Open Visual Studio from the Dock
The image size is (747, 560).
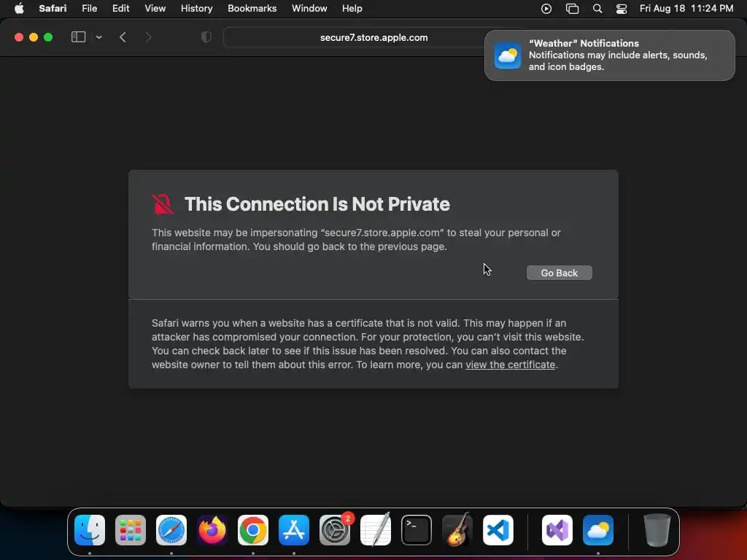pyautogui.click(x=557, y=529)
